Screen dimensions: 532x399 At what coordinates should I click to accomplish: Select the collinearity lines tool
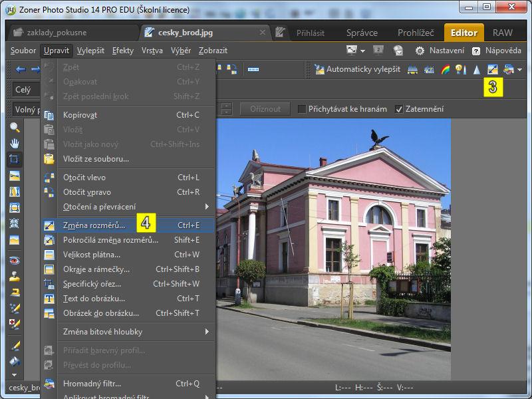[x=14, y=192]
